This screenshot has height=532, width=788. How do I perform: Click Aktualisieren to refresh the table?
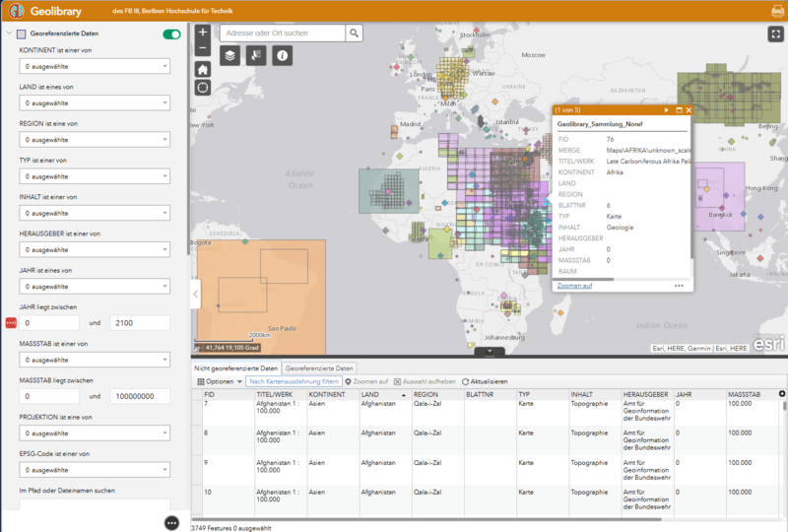pos(485,381)
